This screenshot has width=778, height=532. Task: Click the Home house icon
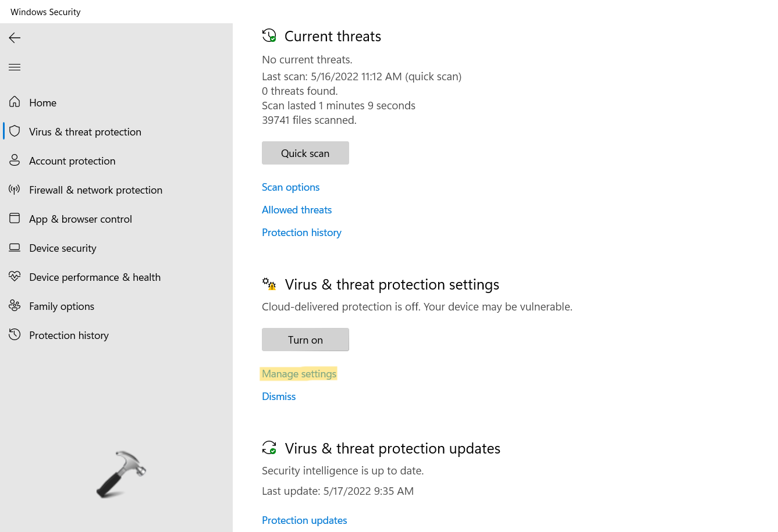coord(15,102)
